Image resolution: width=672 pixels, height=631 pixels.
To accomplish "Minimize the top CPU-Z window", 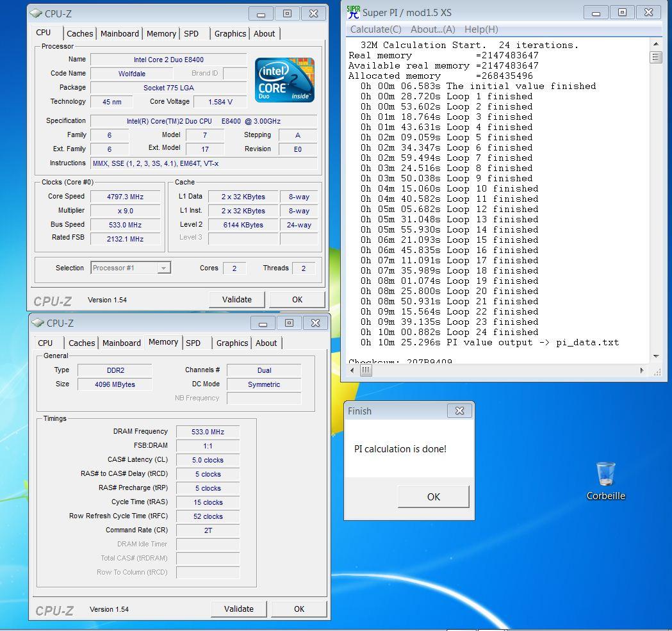I will point(261,13).
